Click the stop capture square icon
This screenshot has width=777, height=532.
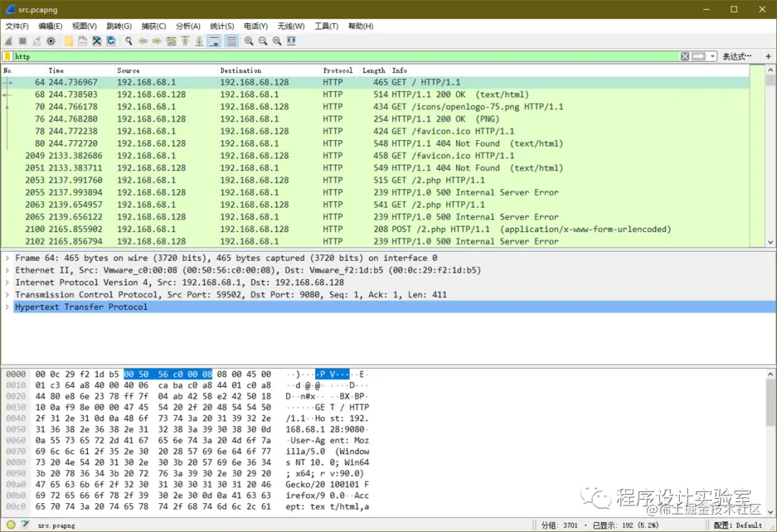(22, 41)
